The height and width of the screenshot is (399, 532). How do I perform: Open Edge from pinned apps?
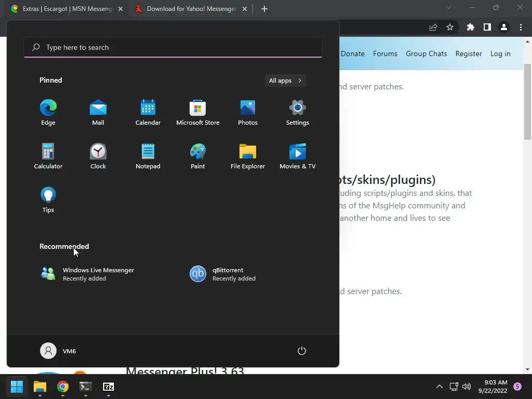[48, 113]
